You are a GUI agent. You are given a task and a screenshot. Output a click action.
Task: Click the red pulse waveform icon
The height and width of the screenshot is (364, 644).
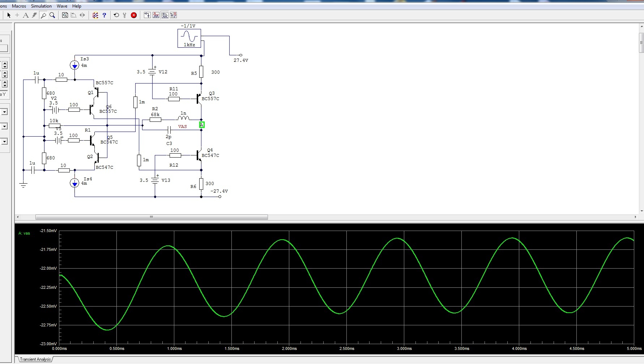tap(156, 15)
